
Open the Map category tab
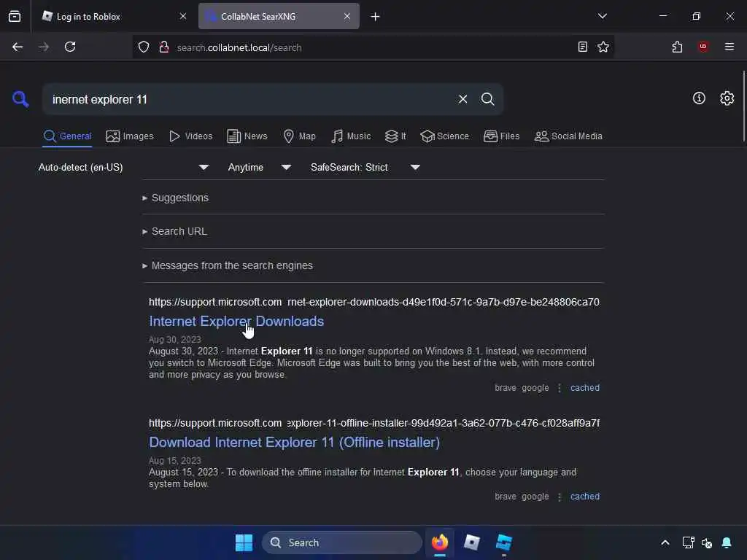(299, 136)
